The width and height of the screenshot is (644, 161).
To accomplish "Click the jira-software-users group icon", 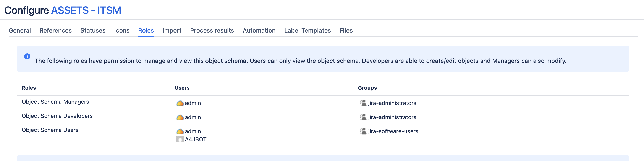I will tap(363, 131).
